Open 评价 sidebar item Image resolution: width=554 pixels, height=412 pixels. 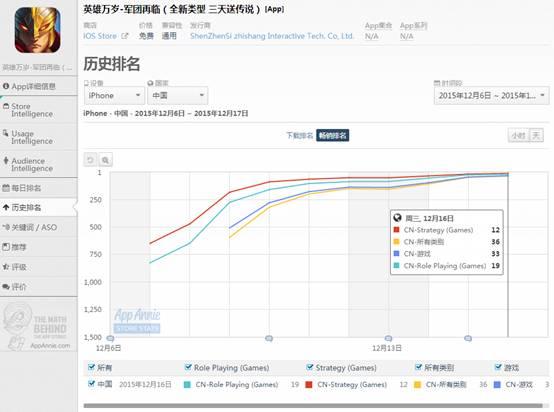tap(39, 287)
